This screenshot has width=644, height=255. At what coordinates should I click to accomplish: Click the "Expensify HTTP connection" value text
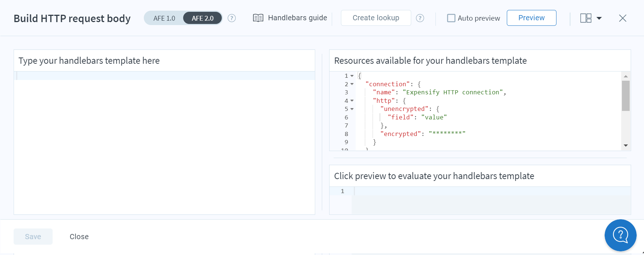pos(452,92)
